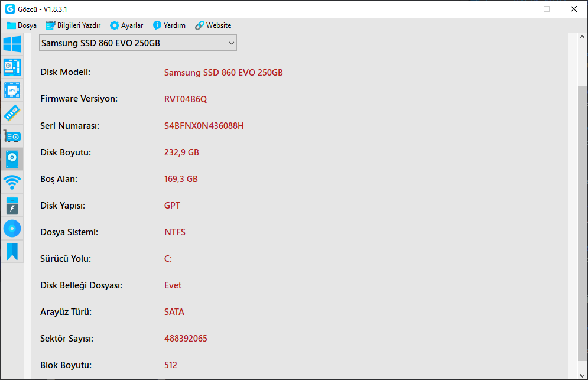
Task: Expand the Samsung SSD 860 EVO disk dropdown
Action: tap(138, 43)
